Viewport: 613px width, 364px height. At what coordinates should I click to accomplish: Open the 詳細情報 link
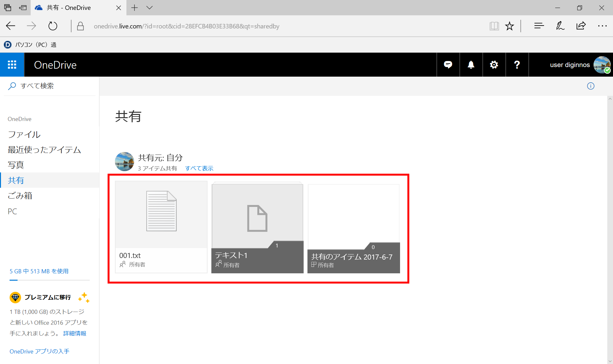pos(75,333)
